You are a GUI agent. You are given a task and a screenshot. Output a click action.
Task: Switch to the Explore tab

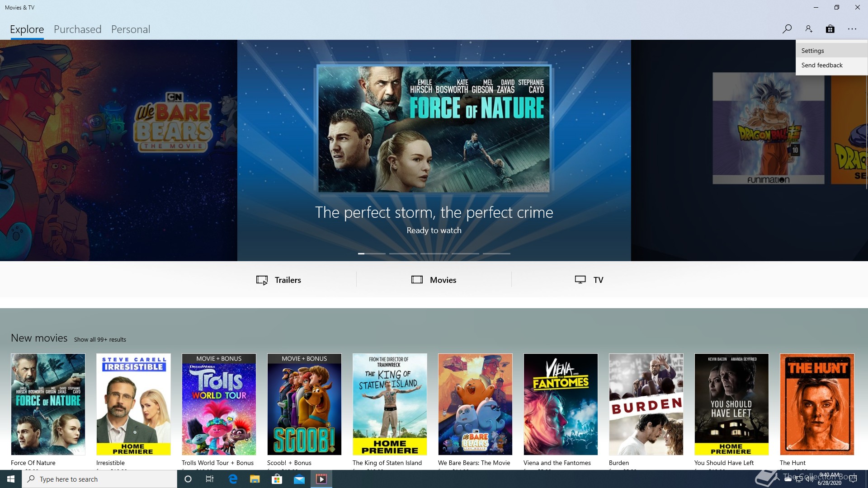click(27, 29)
